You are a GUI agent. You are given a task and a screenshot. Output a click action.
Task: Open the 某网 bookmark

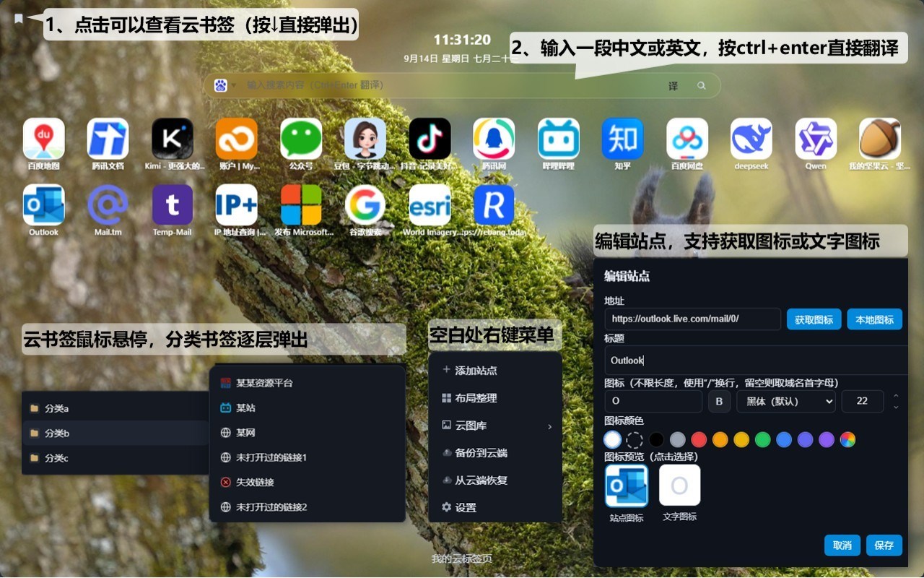307,433
